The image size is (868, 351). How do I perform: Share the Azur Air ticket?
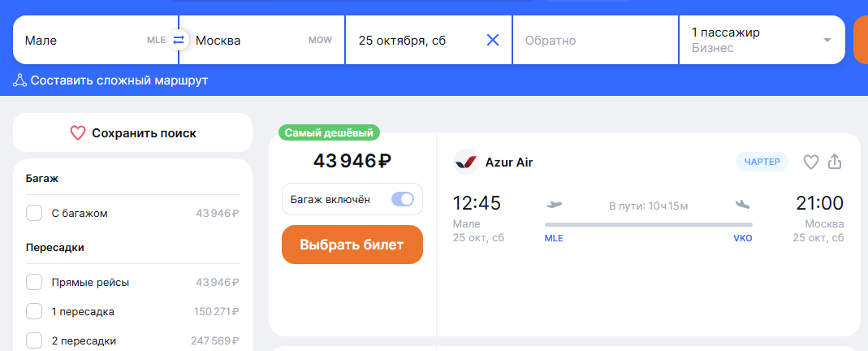tap(835, 162)
